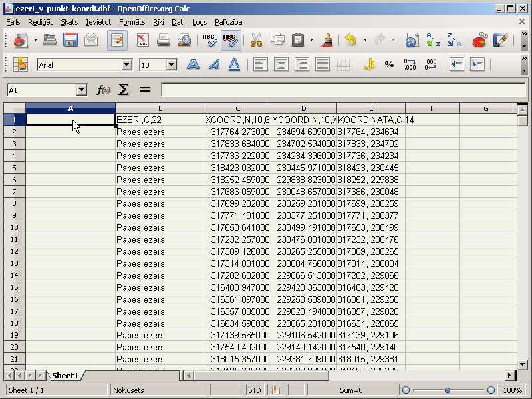Delete a decimal place

click(430, 65)
